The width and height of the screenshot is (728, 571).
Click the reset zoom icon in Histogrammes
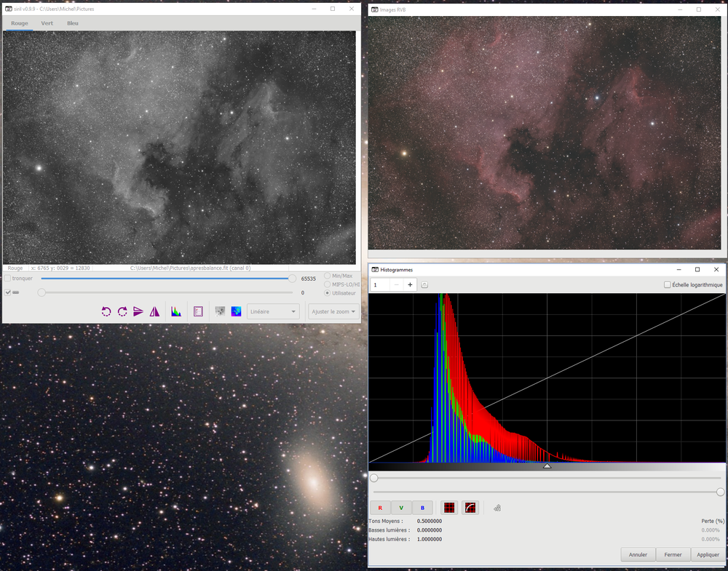[424, 285]
